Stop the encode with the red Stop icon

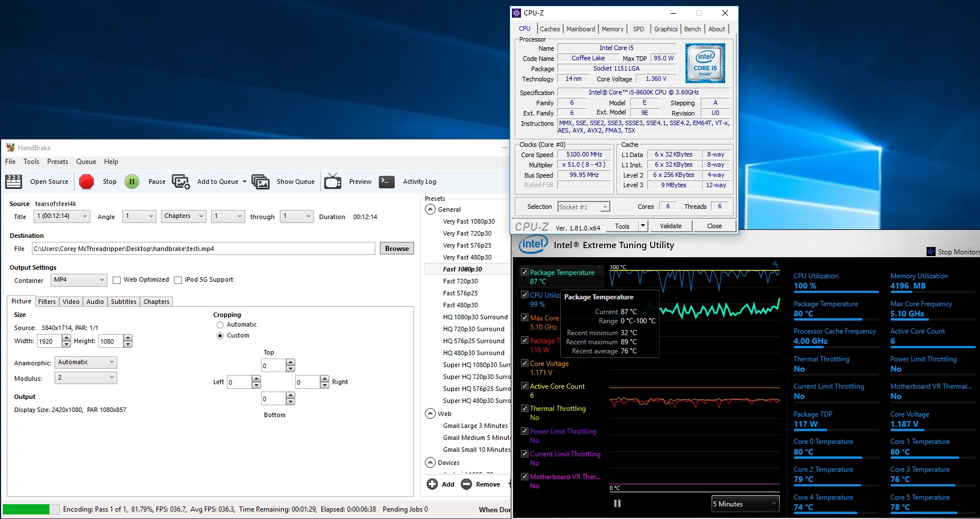(x=86, y=182)
